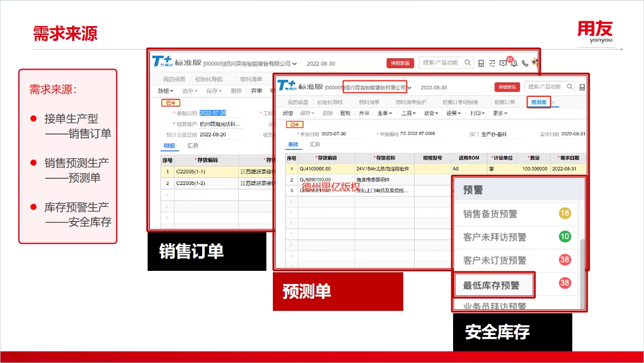Open 设置 dropdown in forecast window
The width and height of the screenshot is (644, 363).
(454, 113)
